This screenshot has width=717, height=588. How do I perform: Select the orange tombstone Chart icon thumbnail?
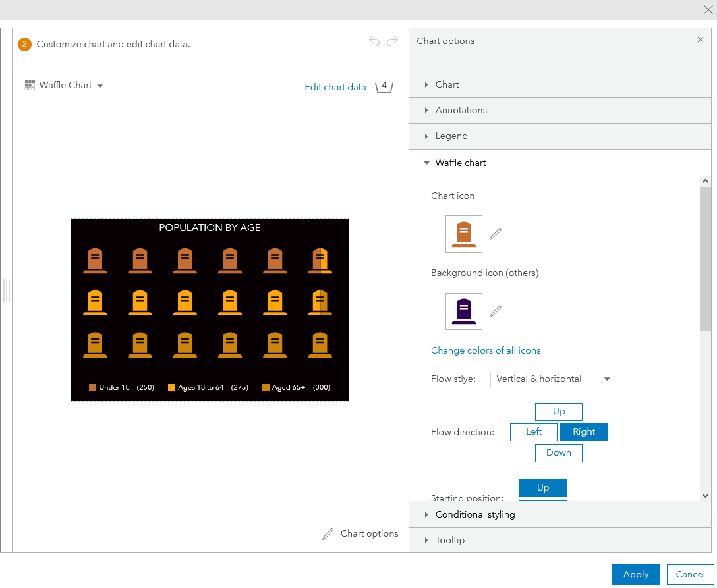click(464, 234)
